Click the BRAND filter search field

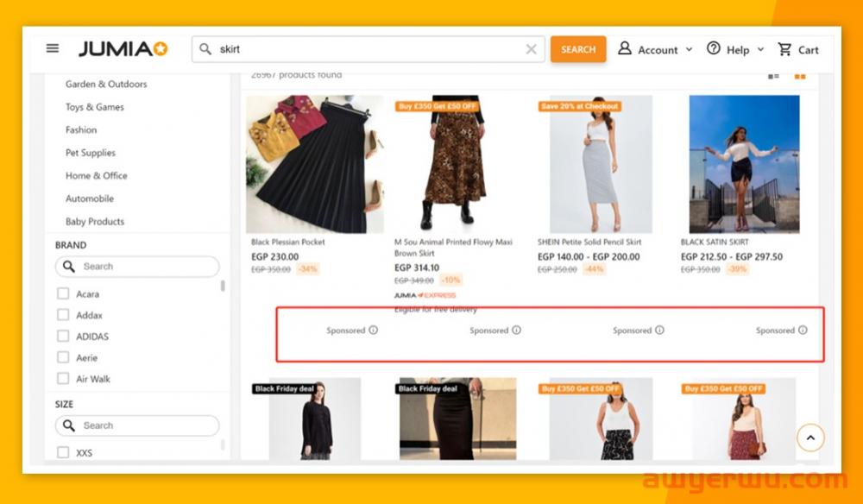137,267
